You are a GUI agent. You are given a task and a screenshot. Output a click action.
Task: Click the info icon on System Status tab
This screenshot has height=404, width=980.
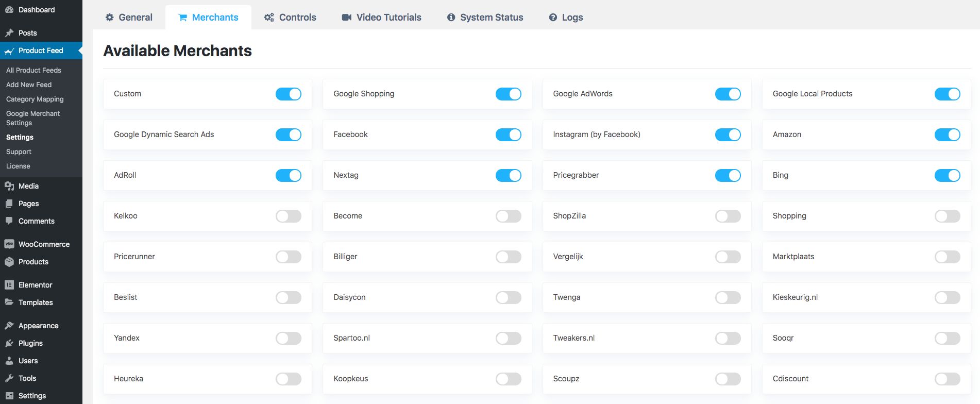[451, 18]
